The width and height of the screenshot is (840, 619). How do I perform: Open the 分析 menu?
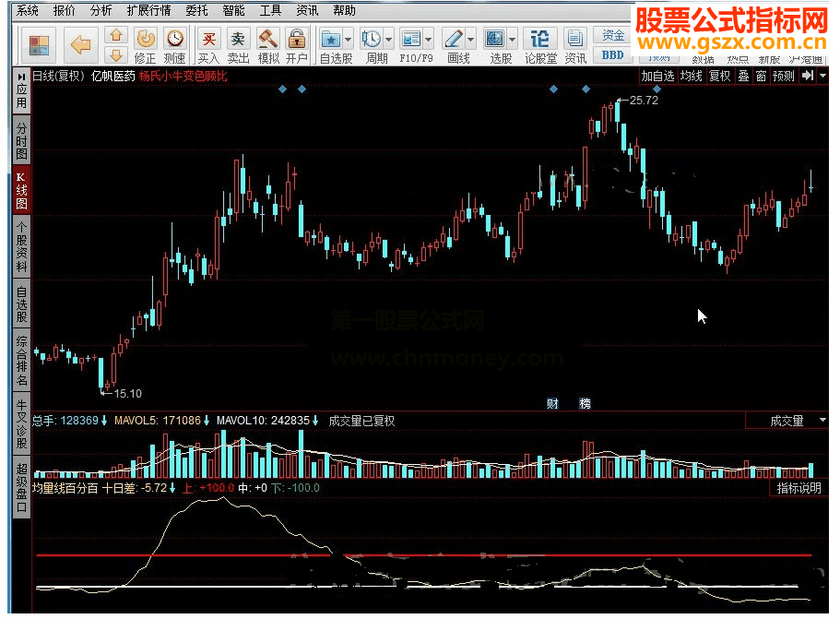(x=101, y=10)
